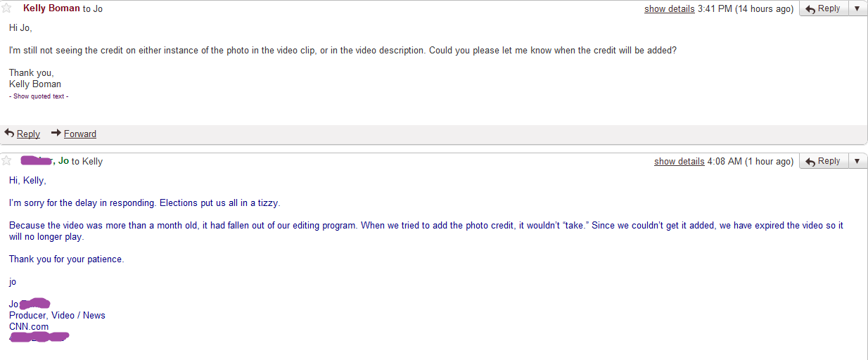
Task: Click the curved arrow icon in Jo's Reply button
Action: pyautogui.click(x=810, y=162)
